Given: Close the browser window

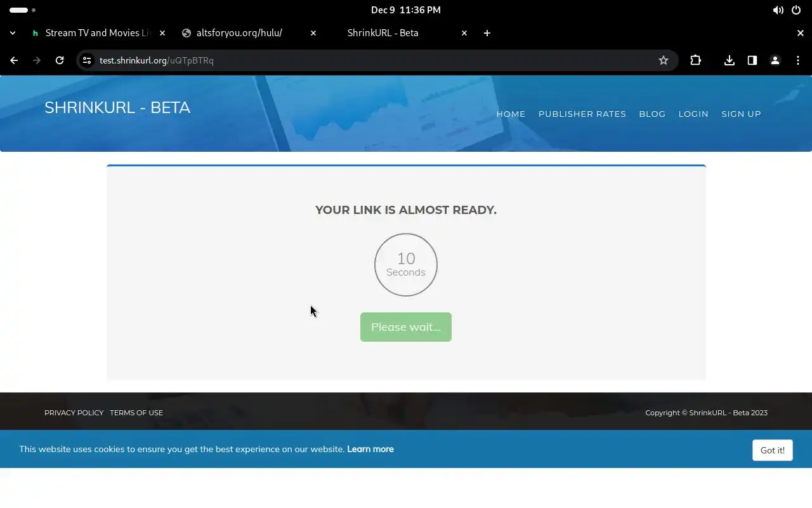Looking at the screenshot, I should pyautogui.click(x=801, y=33).
